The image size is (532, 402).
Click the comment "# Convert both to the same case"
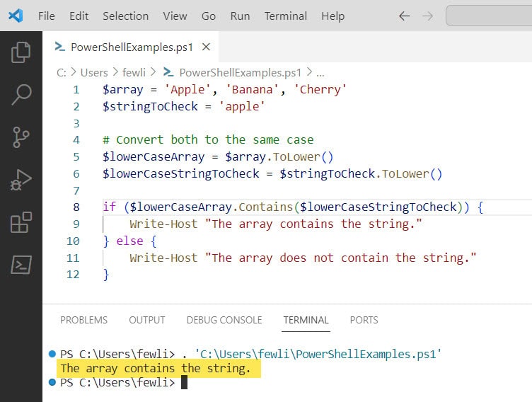[208, 140]
